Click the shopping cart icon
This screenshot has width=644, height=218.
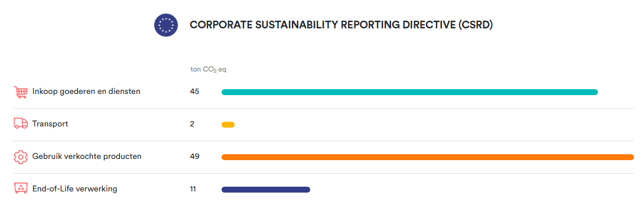click(21, 92)
